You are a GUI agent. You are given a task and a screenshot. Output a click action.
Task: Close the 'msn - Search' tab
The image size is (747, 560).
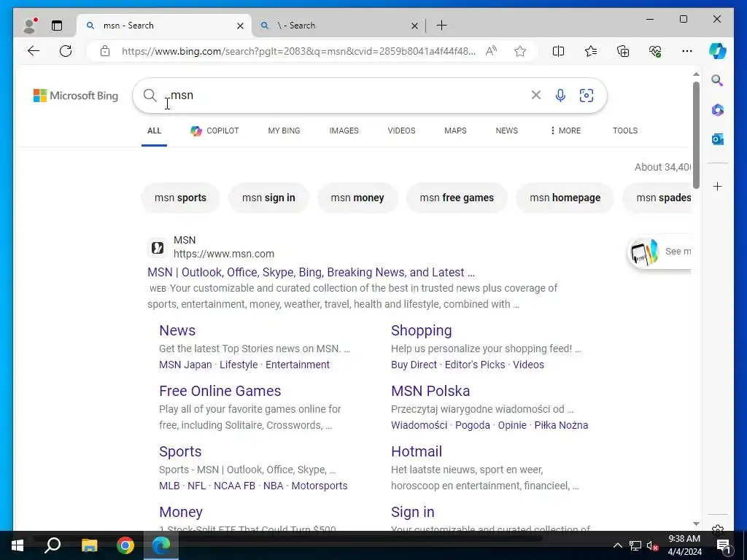tap(241, 26)
